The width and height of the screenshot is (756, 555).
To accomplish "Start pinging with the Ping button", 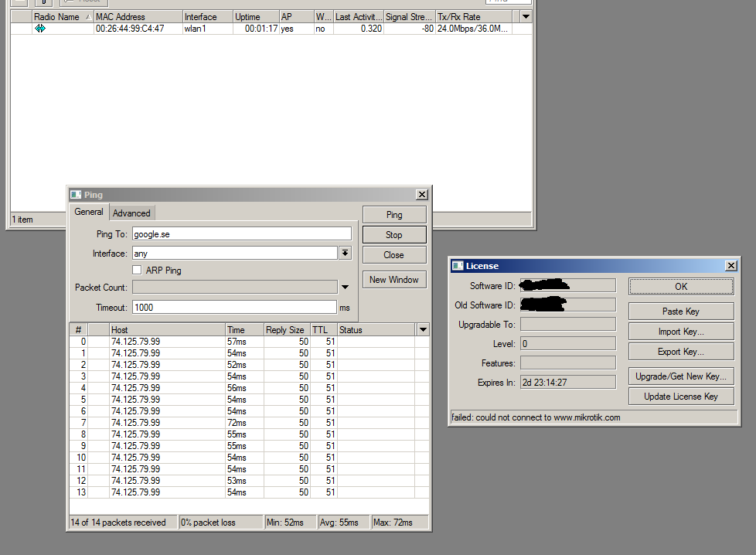I will click(x=394, y=215).
